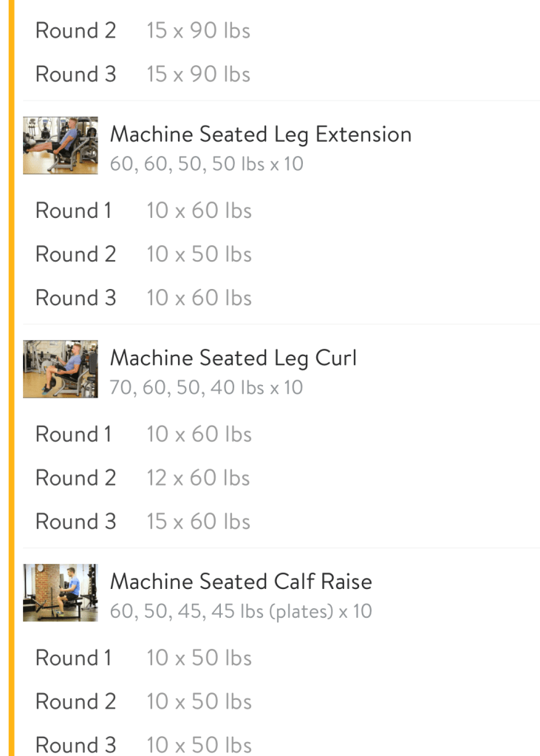Open the Machine Seated Calf Raise thumbnail
Screen dimensions: 540x756
pyautogui.click(x=61, y=593)
